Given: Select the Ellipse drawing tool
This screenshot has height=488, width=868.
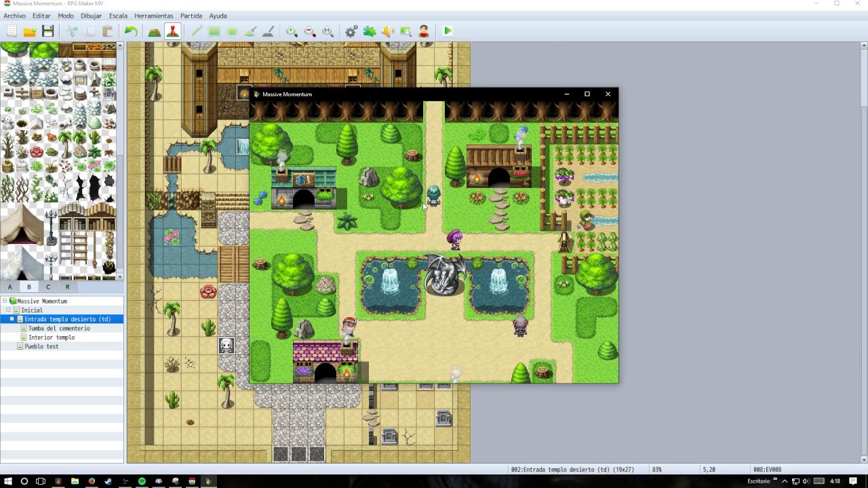Looking at the screenshot, I should 233,31.
